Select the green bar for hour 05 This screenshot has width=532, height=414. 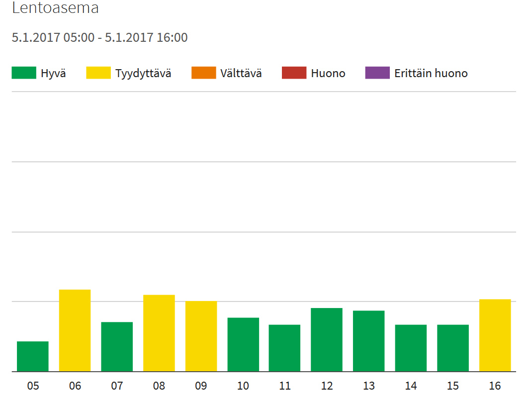33,356
